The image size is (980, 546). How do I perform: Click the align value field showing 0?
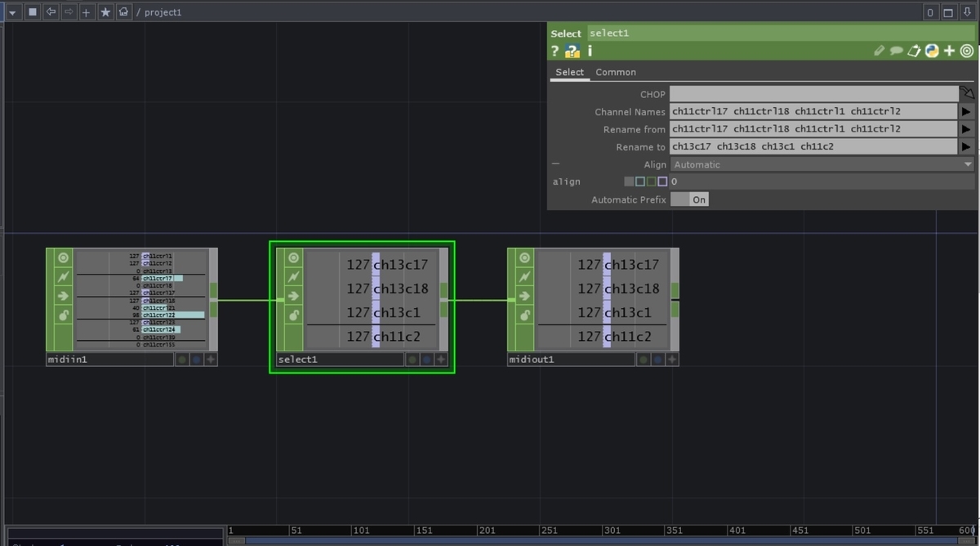click(x=822, y=181)
